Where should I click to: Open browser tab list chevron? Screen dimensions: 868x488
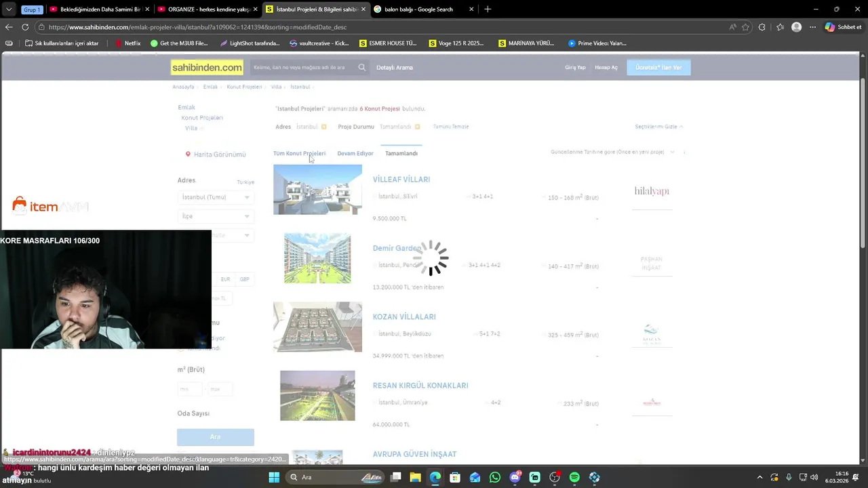point(9,9)
